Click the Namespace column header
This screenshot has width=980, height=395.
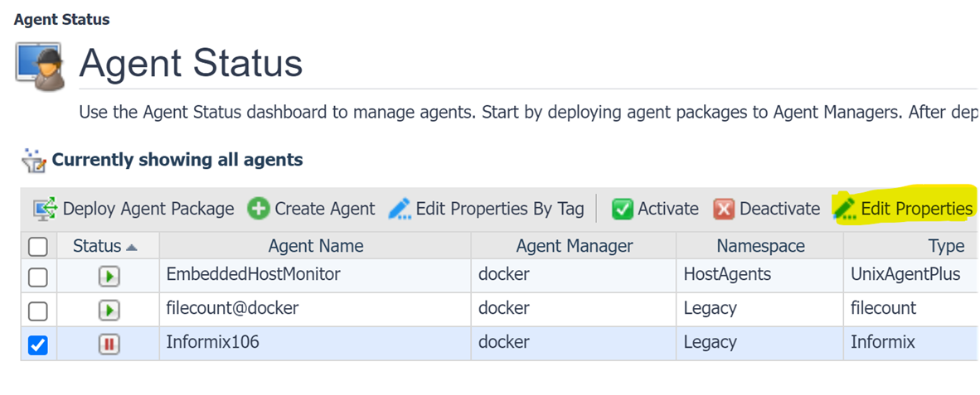(760, 246)
